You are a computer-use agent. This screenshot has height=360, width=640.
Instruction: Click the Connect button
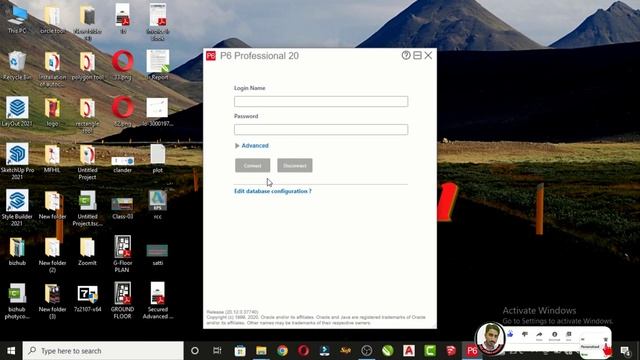(252, 165)
